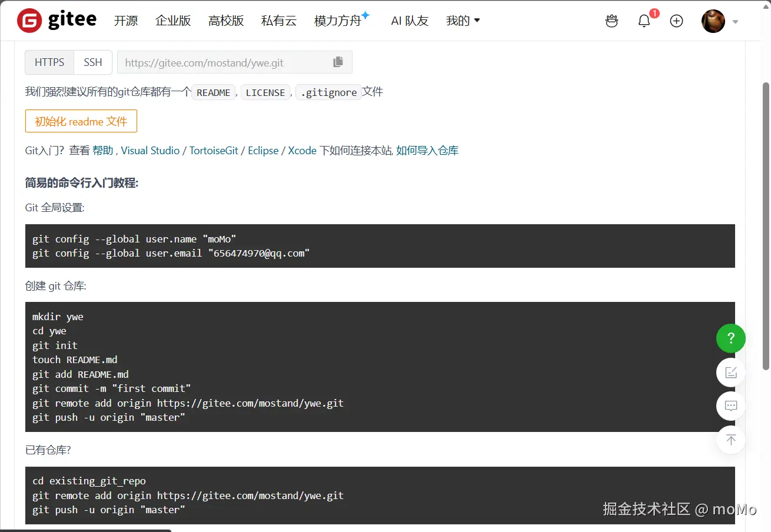This screenshot has height=532, width=771.
Task: Click the 'git init' command line
Action: (x=55, y=345)
